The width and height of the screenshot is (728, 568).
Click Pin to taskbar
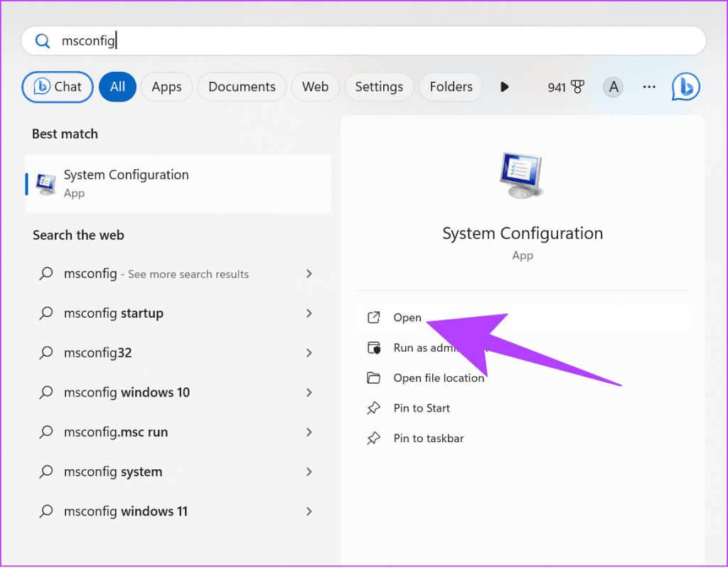428,438
